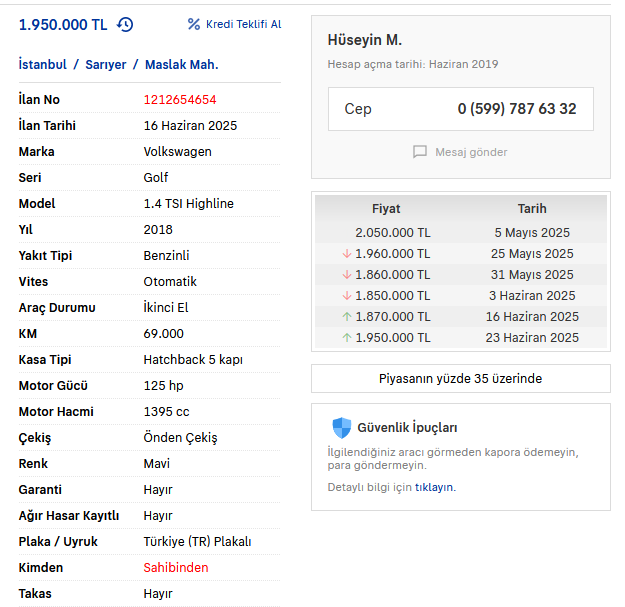Click Türkiye (TR) Plakalı value

click(197, 542)
